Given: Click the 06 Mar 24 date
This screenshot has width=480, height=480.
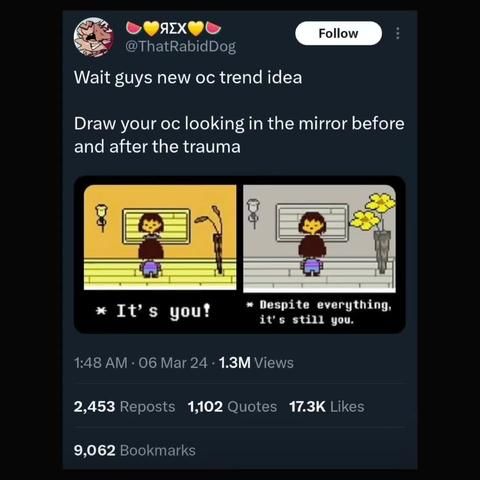Looking at the screenshot, I should (173, 363).
